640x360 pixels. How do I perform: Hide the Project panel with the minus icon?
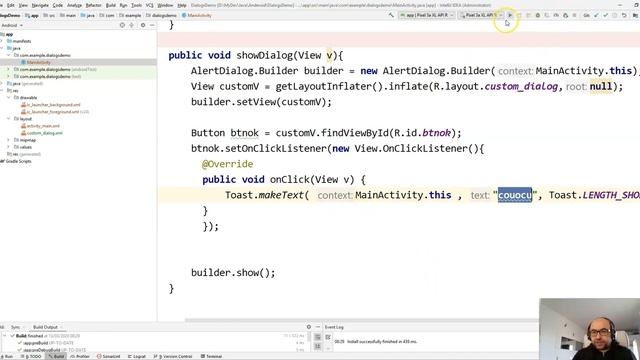[152, 25]
